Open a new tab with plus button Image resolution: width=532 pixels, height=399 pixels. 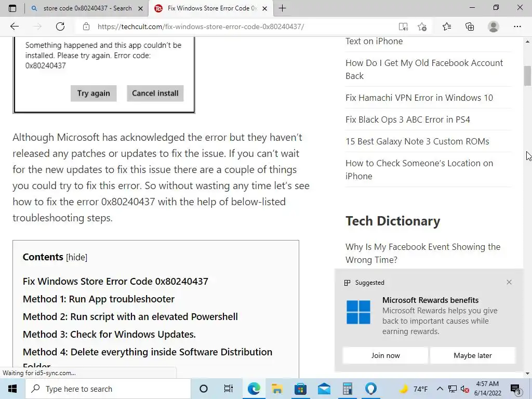[282, 8]
